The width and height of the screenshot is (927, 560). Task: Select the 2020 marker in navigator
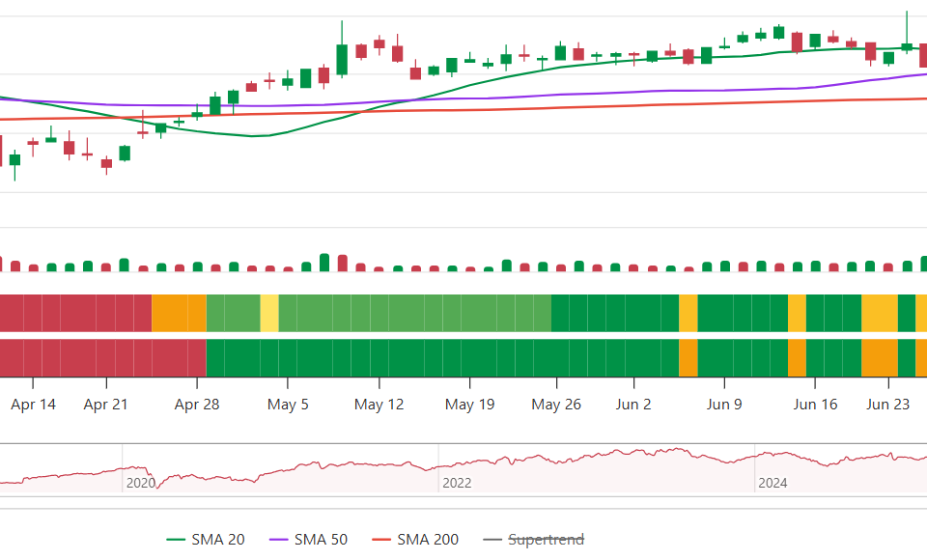click(141, 483)
